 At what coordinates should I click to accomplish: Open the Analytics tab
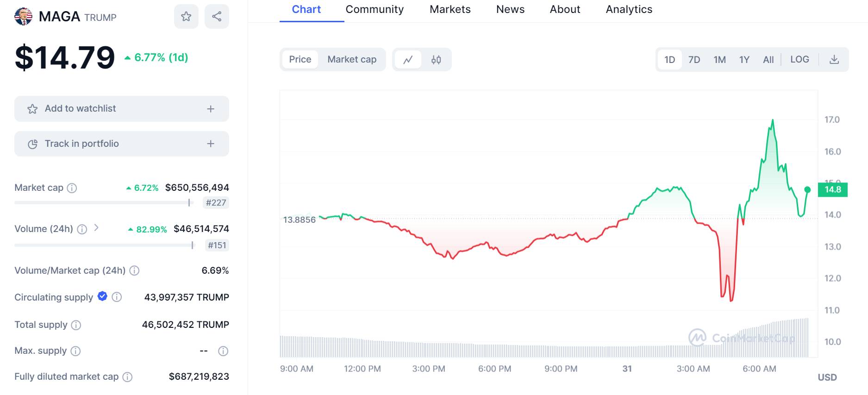pos(629,9)
